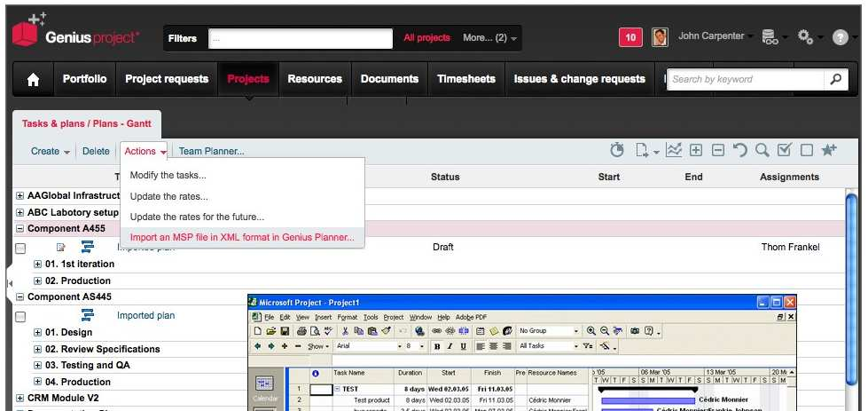Collapse the Component AS445 project

pos(20,296)
